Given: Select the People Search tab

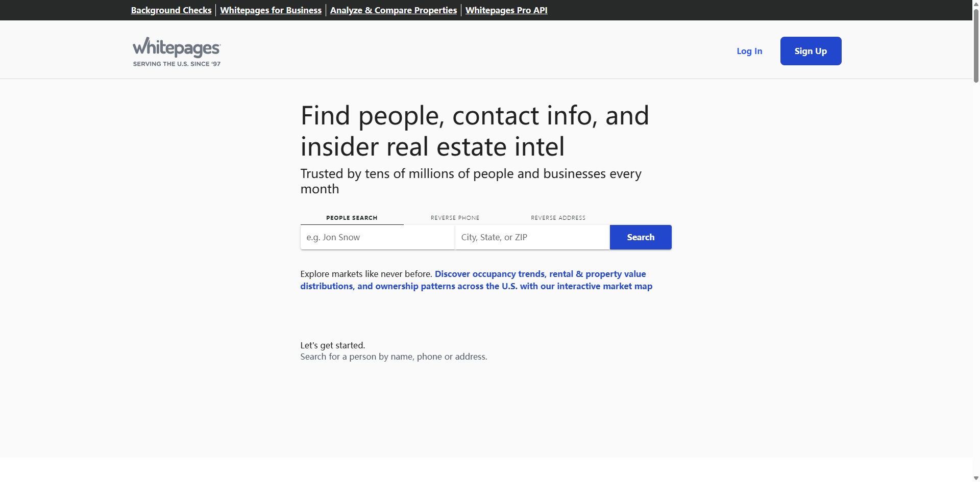Looking at the screenshot, I should click(x=352, y=218).
